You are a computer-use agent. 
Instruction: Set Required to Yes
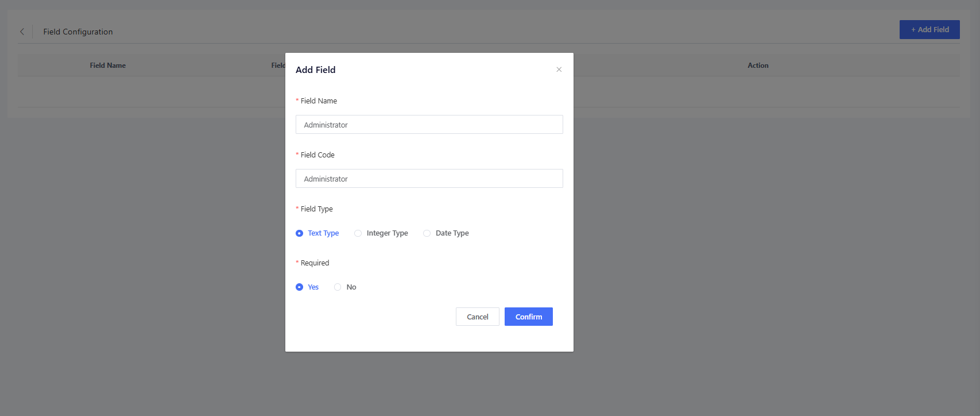[300, 287]
